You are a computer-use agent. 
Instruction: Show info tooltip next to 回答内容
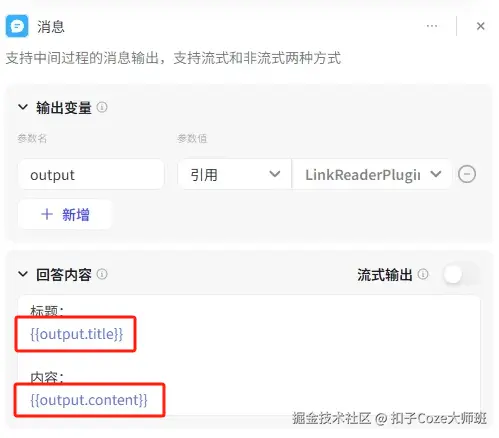pyautogui.click(x=102, y=274)
